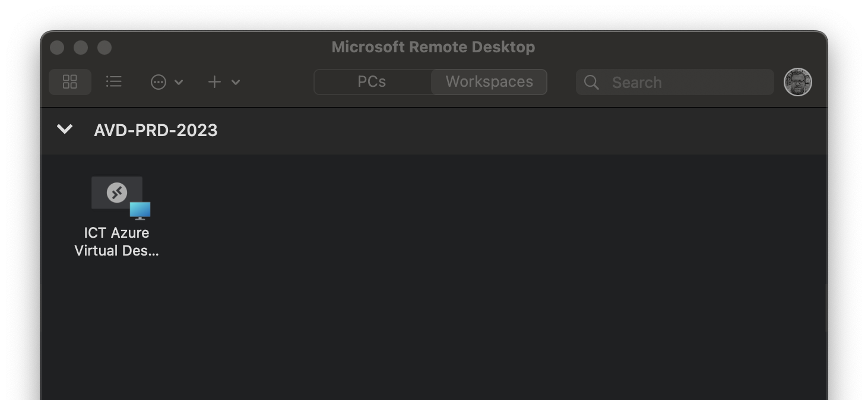
Task: Open the add menu dropdown arrow
Action: (236, 82)
